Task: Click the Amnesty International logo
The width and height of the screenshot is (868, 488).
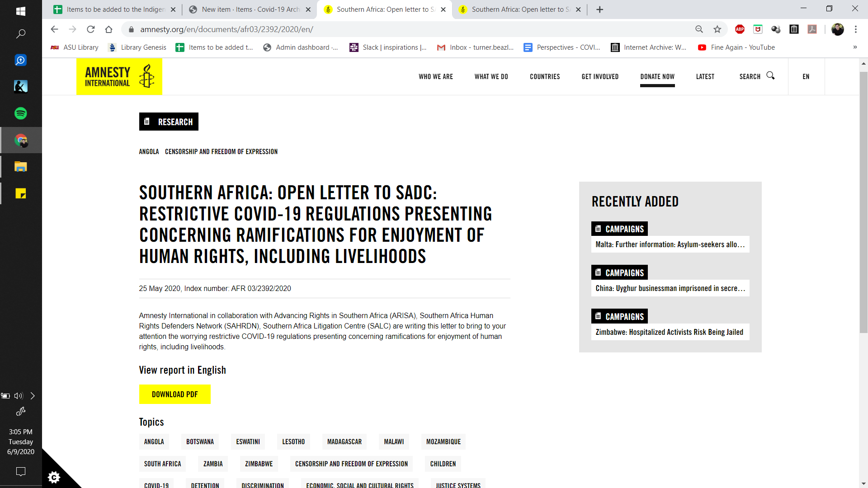Action: point(119,77)
